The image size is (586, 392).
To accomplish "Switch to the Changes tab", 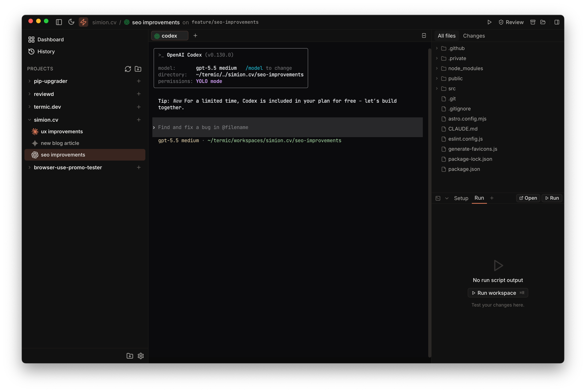I will click(x=474, y=36).
